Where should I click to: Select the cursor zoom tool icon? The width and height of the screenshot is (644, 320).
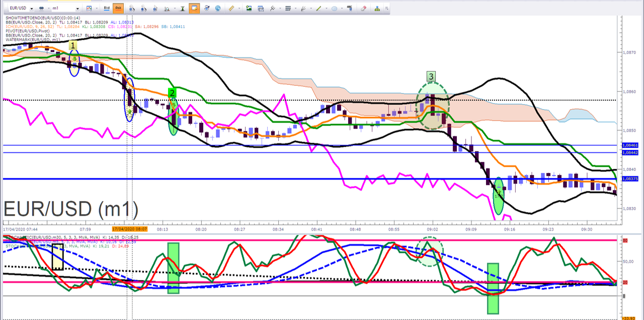tap(155, 9)
